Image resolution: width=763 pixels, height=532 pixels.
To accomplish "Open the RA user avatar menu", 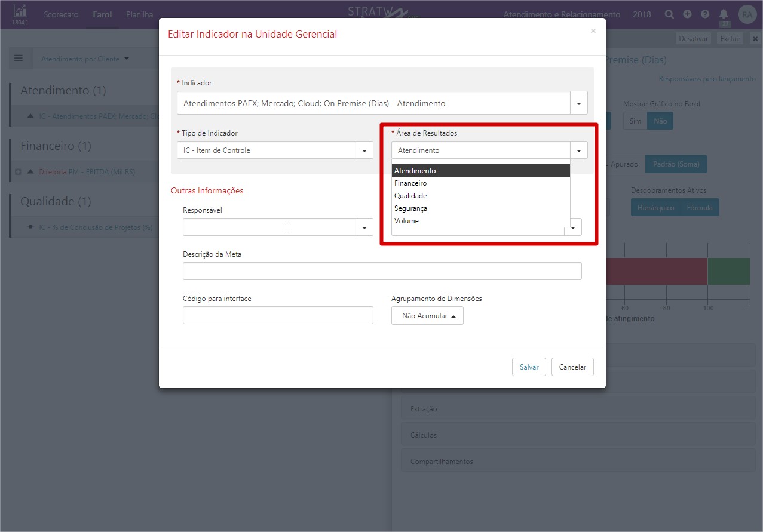I will pos(747,14).
